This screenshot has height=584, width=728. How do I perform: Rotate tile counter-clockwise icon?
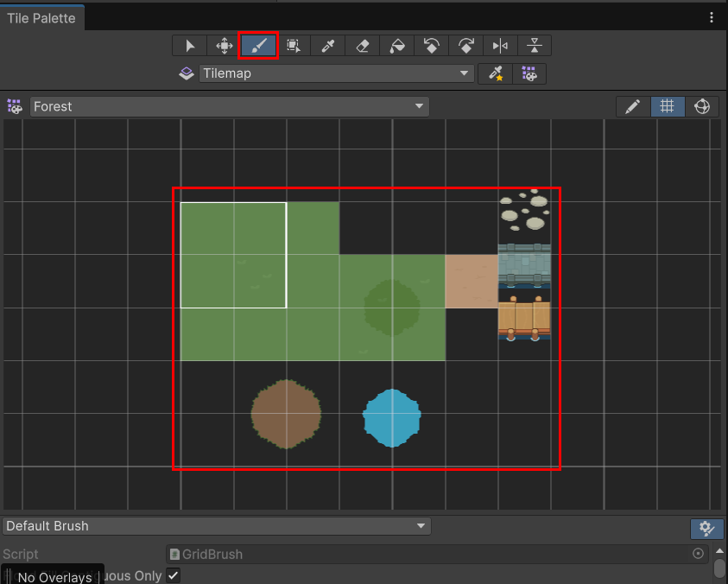click(431, 46)
